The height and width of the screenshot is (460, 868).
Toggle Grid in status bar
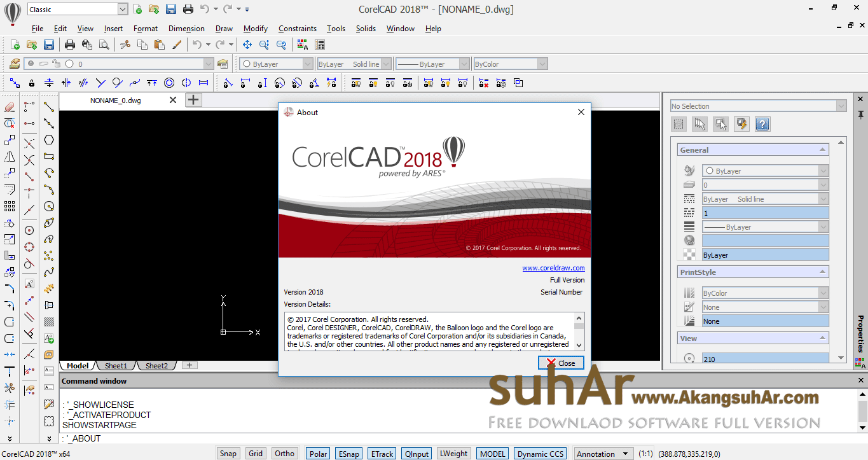pyautogui.click(x=256, y=454)
